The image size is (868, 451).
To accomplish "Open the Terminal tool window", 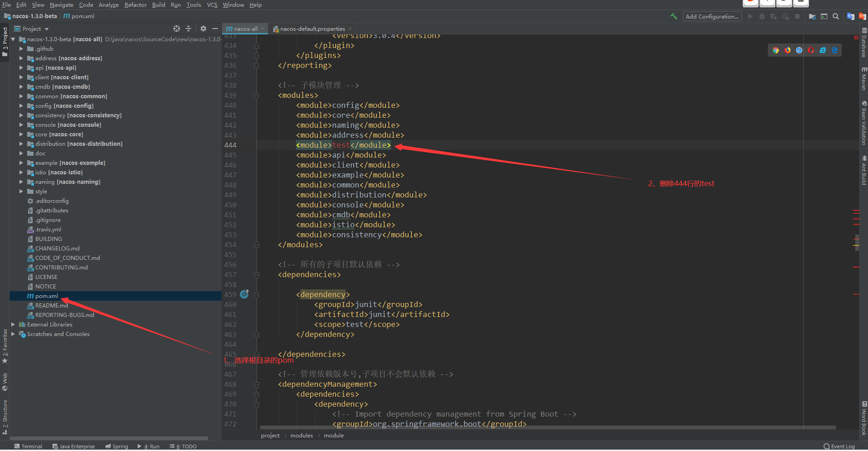I will (28, 446).
